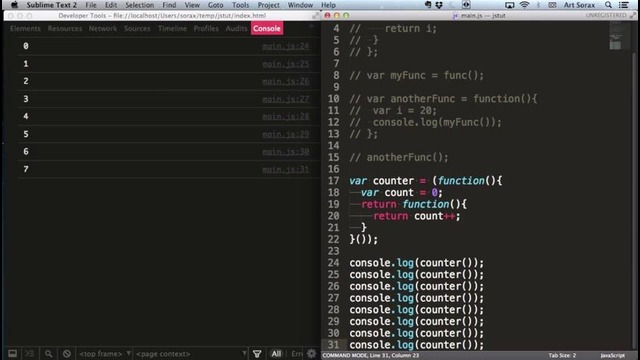Switch to the Sources tab
Image resolution: width=640 pixels, height=360 pixels.
click(x=137, y=28)
